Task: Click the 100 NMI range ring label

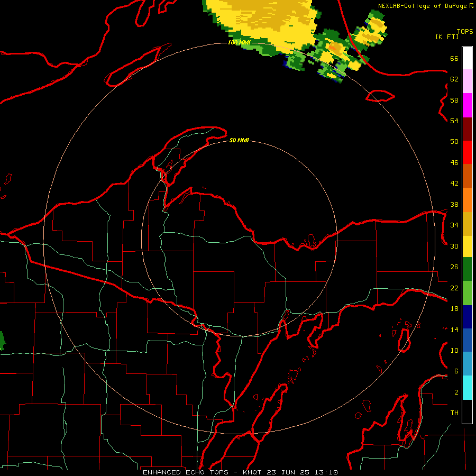Action: (x=239, y=42)
